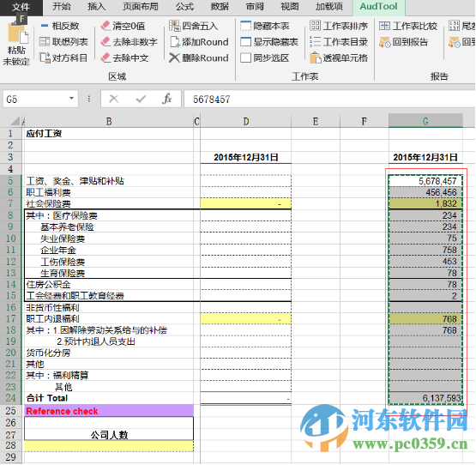Open the 工作表排序 tool
Viewport: 476px width, 465px height.
[x=339, y=26]
